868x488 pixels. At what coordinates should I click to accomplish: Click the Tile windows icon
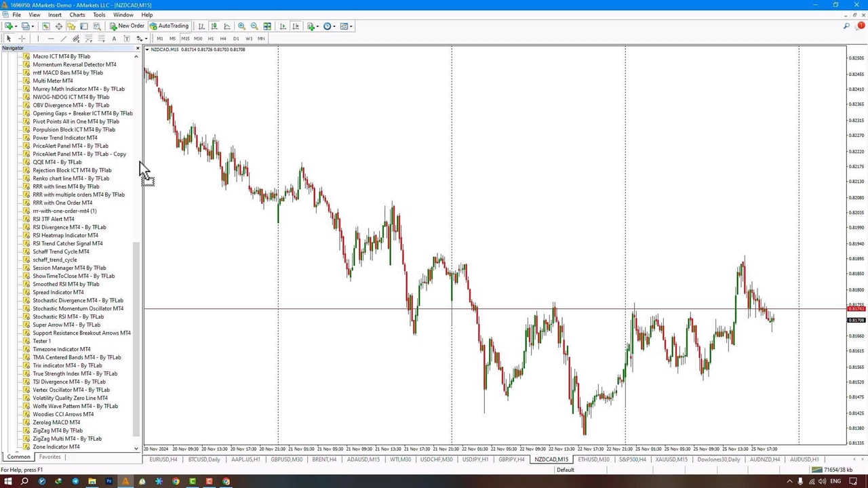coord(267,26)
